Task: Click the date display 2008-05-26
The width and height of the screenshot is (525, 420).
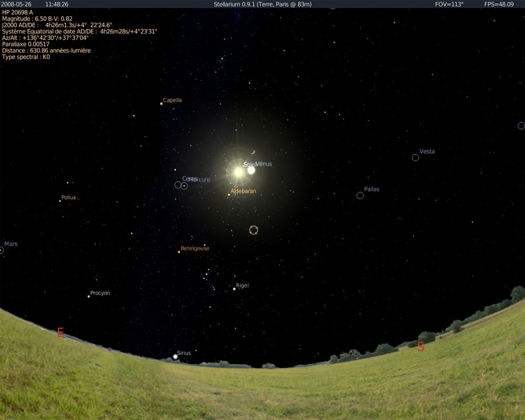Action: click(x=16, y=3)
